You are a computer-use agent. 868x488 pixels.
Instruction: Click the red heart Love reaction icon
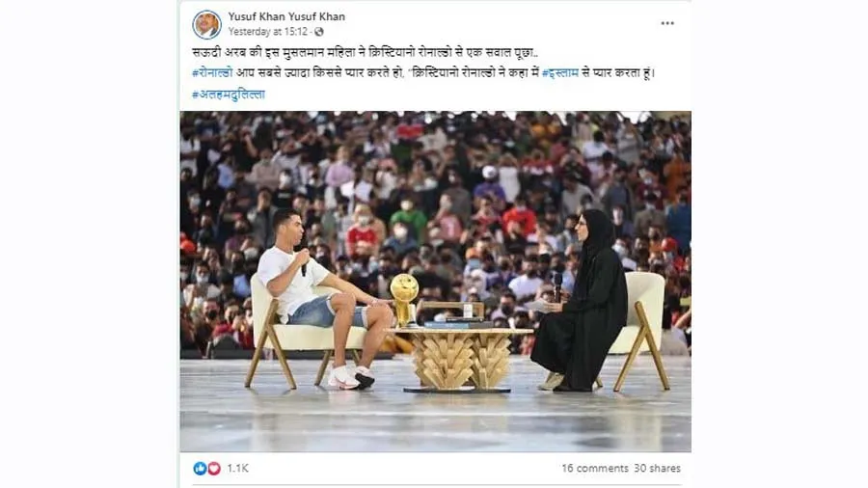[x=214, y=468]
